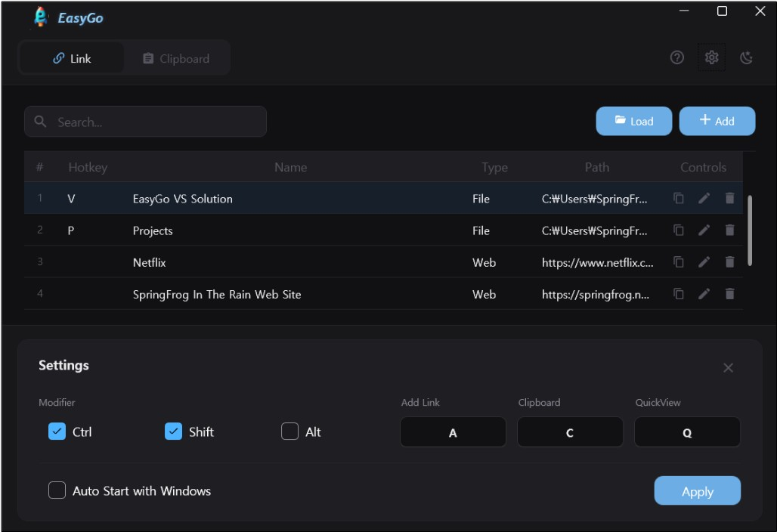Copy the EasyGo VS Solution entry
The image size is (777, 532).
679,198
